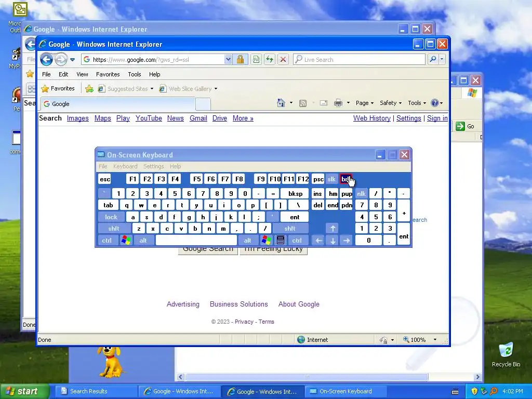Click the bksp key on keyboard
This screenshot has width=532, height=399.
(295, 194)
